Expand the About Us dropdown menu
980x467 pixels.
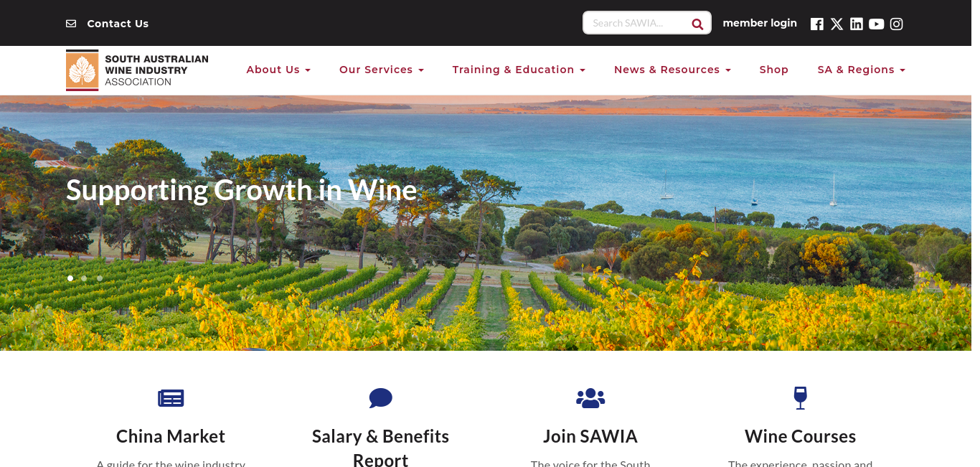[x=278, y=70]
